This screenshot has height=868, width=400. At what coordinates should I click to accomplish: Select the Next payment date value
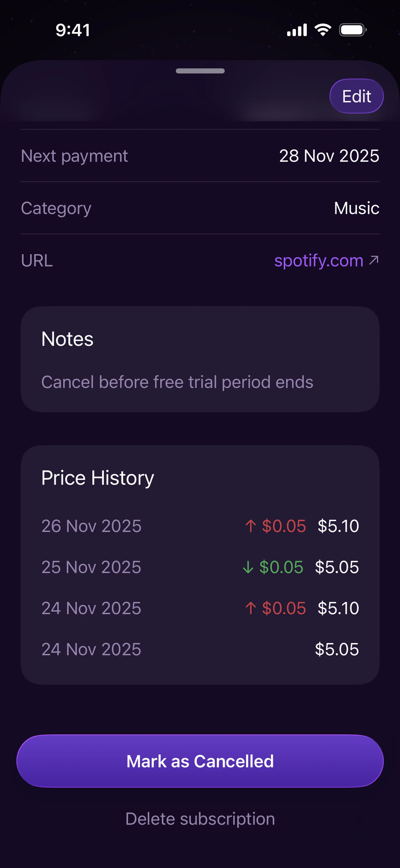329,156
